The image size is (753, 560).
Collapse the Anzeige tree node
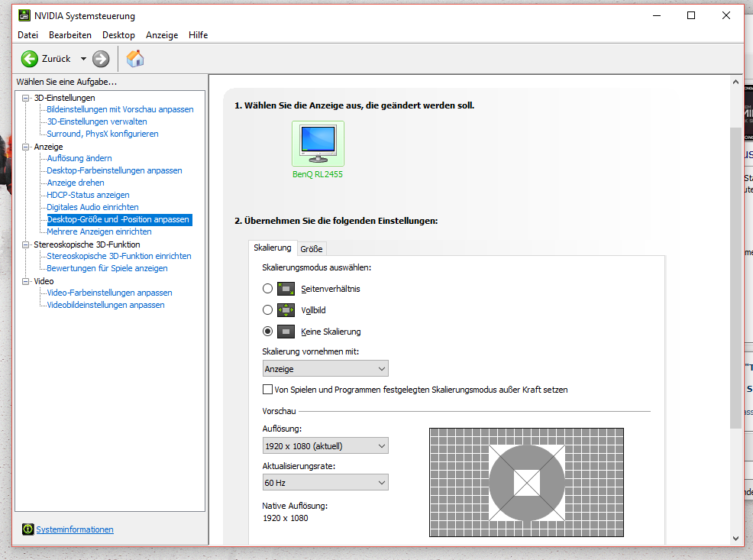[25, 147]
